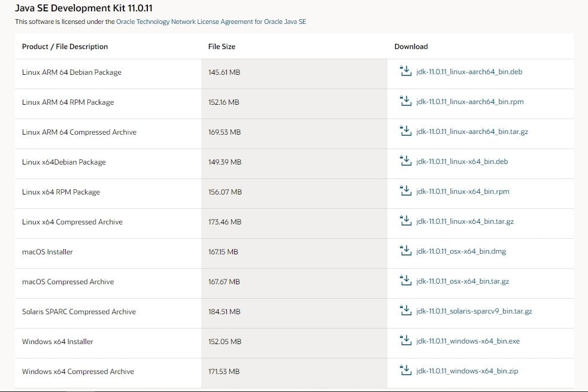Click the File Size column header

222,47
